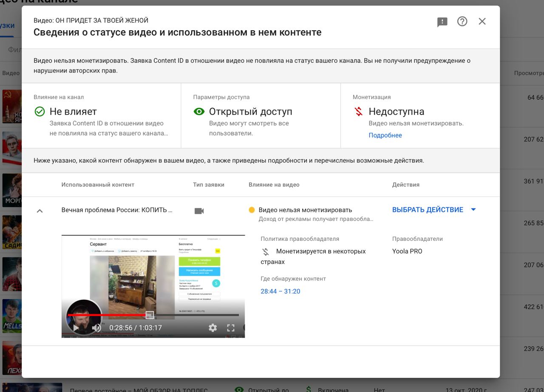Close the video status dialog
The height and width of the screenshot is (392, 544).
click(x=482, y=21)
